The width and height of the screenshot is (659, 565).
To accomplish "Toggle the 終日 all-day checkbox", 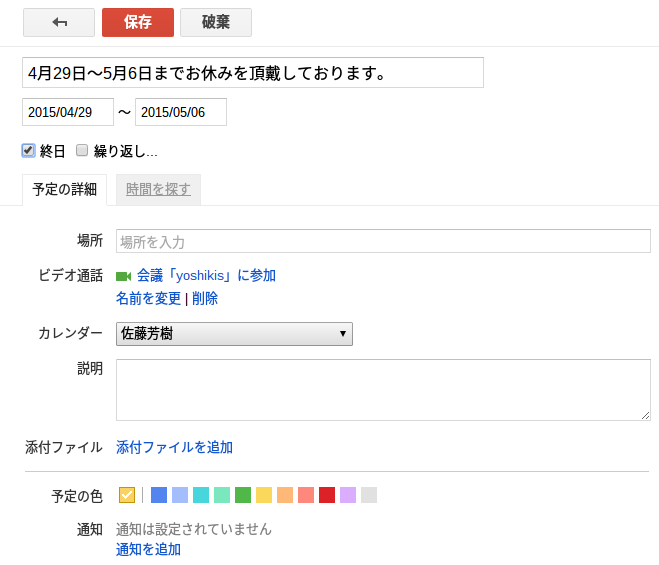I will pos(29,151).
